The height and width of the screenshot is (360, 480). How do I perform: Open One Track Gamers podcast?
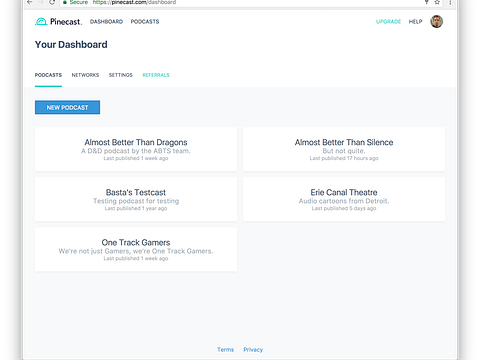(x=136, y=249)
